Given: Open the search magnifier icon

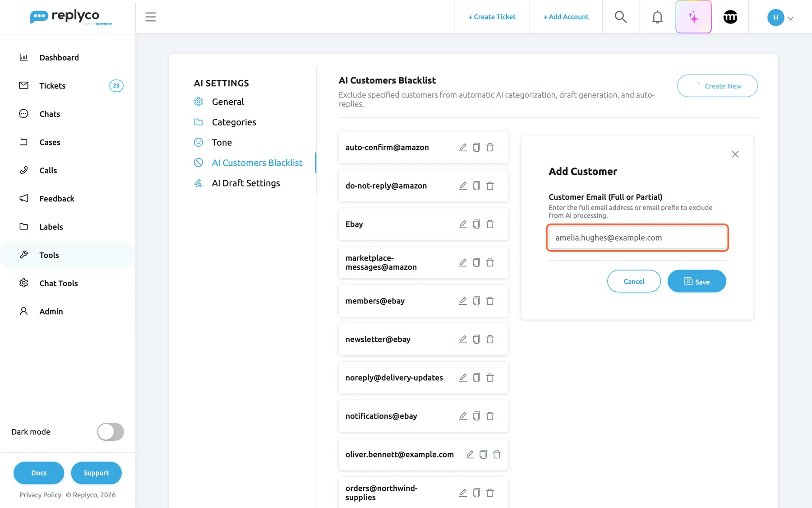Looking at the screenshot, I should (x=621, y=17).
